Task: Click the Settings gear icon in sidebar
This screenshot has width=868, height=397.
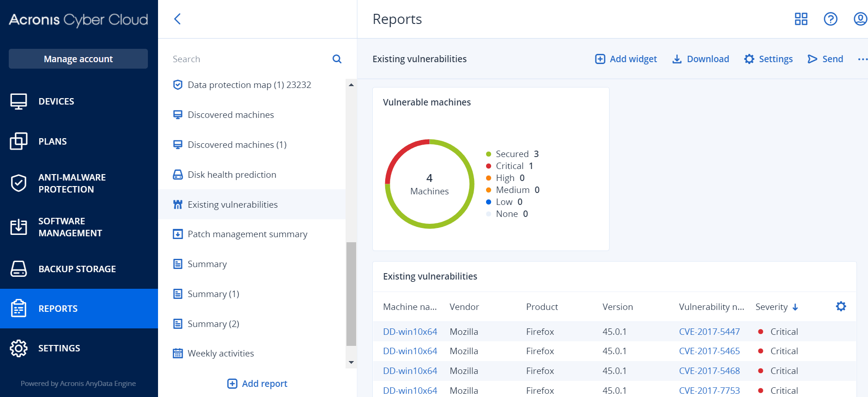Action: point(19,348)
